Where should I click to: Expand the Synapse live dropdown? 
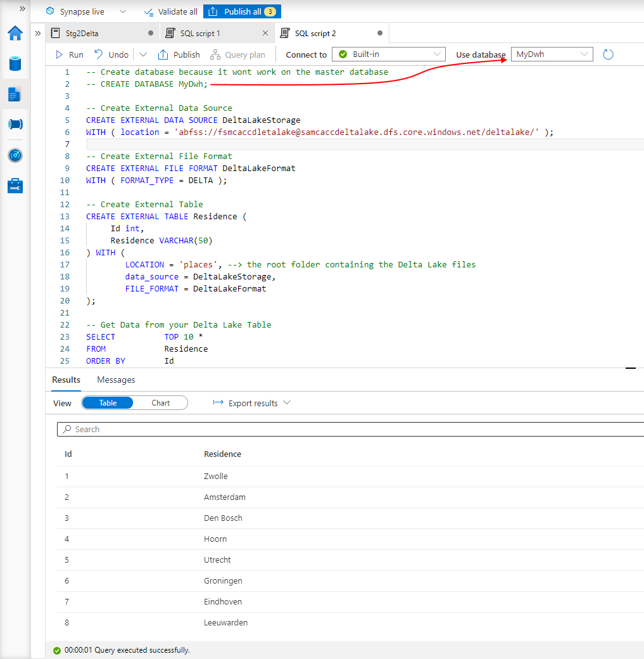[x=122, y=11]
